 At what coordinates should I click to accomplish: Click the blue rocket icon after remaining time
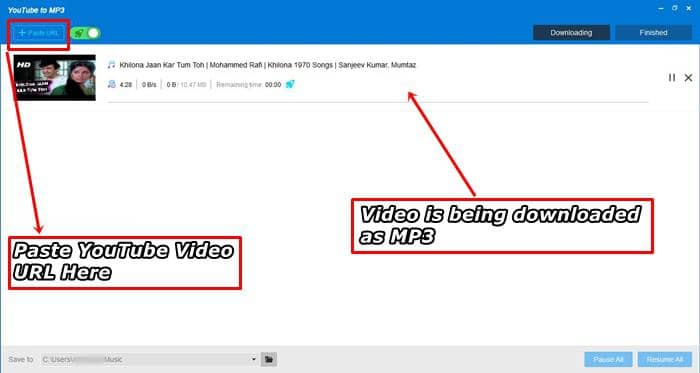click(290, 84)
